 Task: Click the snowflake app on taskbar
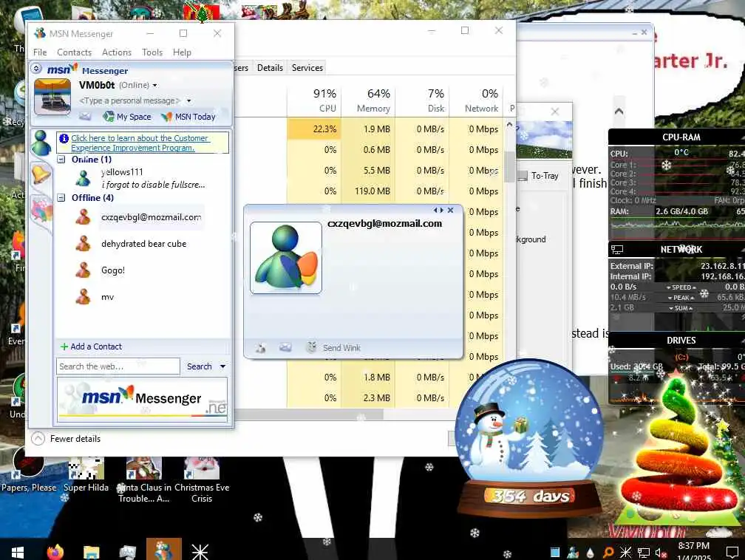click(200, 551)
